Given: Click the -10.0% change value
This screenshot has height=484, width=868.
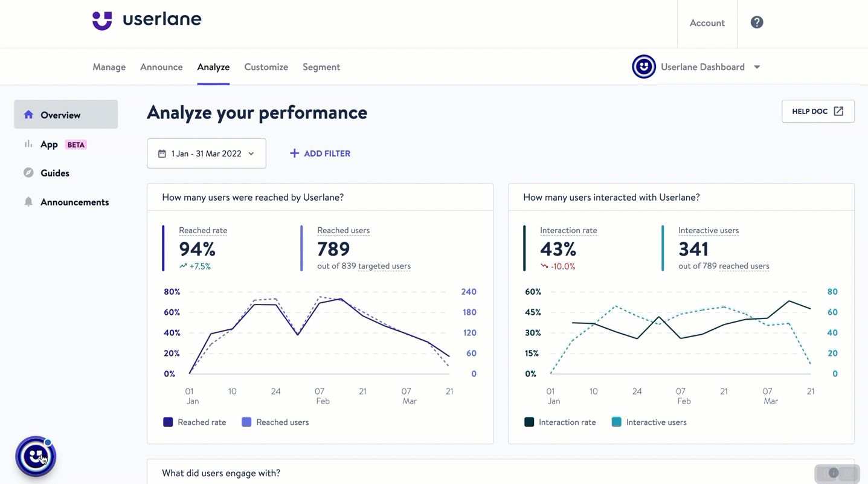Looking at the screenshot, I should pos(563,266).
